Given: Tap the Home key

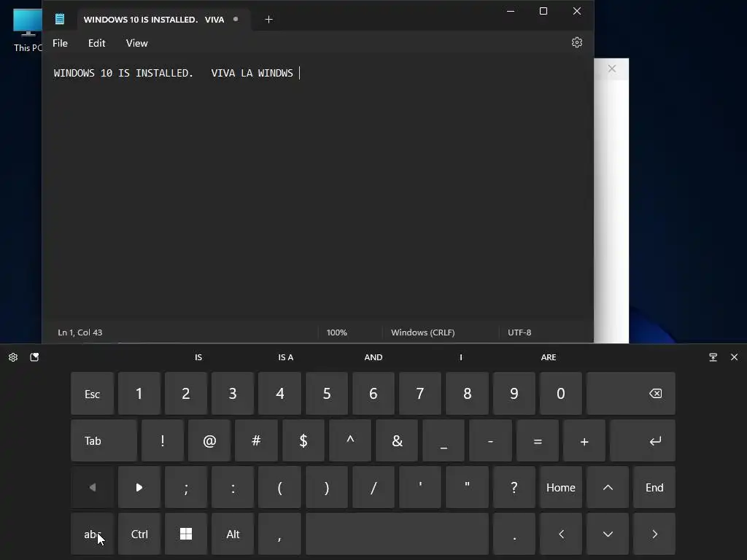Looking at the screenshot, I should 561,487.
